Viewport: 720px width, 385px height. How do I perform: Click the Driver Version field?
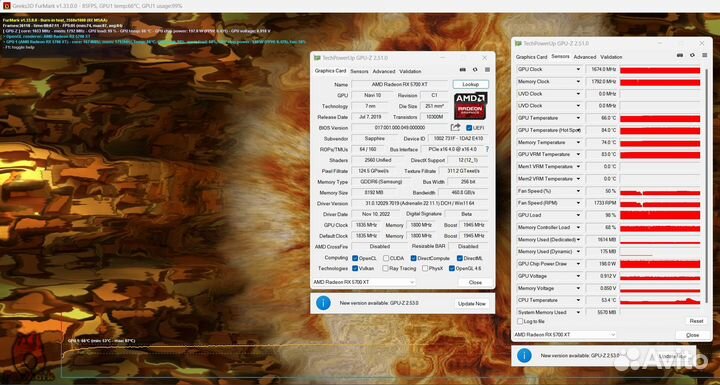420,203
